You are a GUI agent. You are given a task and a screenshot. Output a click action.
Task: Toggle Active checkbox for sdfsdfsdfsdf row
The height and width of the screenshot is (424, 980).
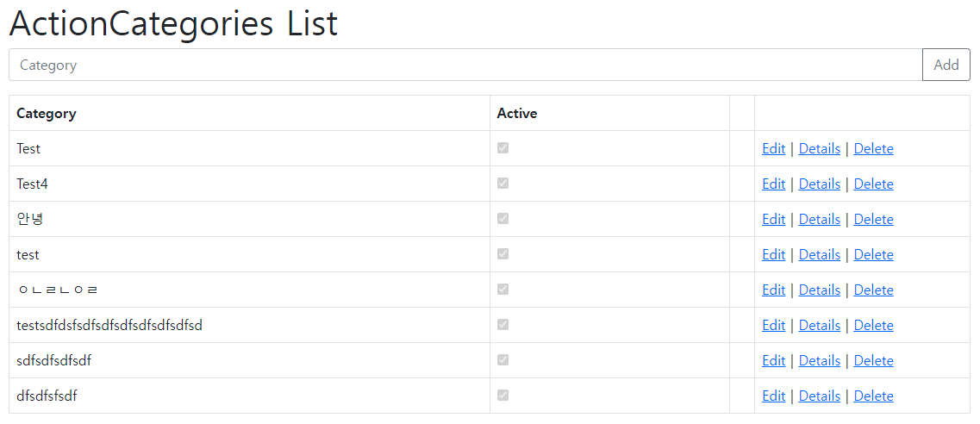coord(503,360)
